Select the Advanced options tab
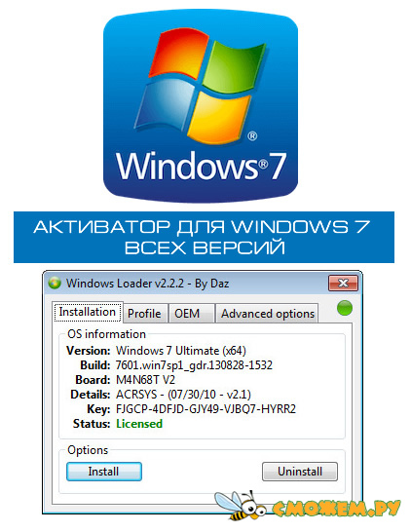The width and height of the screenshot is (411, 532). (268, 314)
